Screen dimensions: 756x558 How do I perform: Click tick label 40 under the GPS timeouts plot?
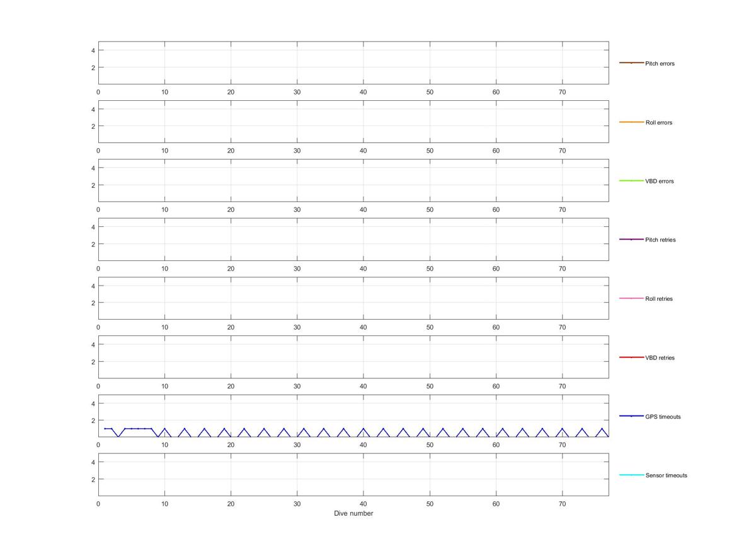coord(364,445)
